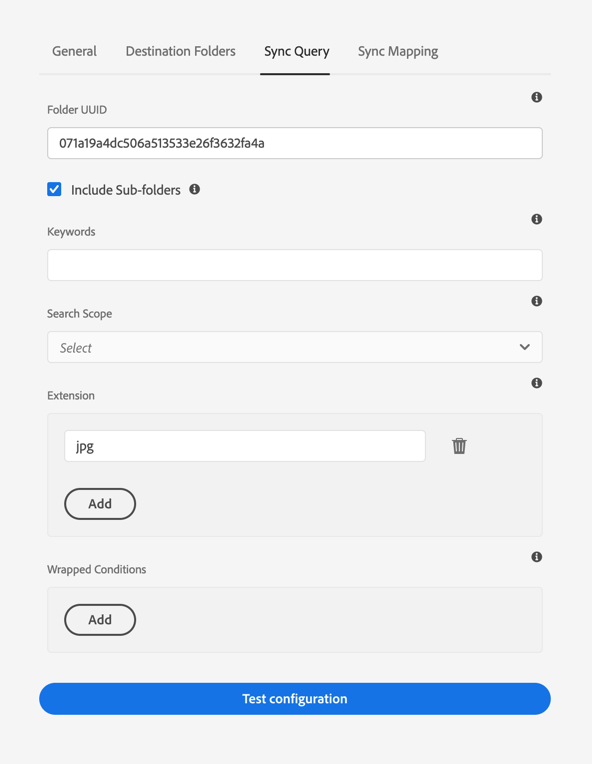
Task: Add a Wrapped Conditions entry
Action: pyautogui.click(x=100, y=620)
